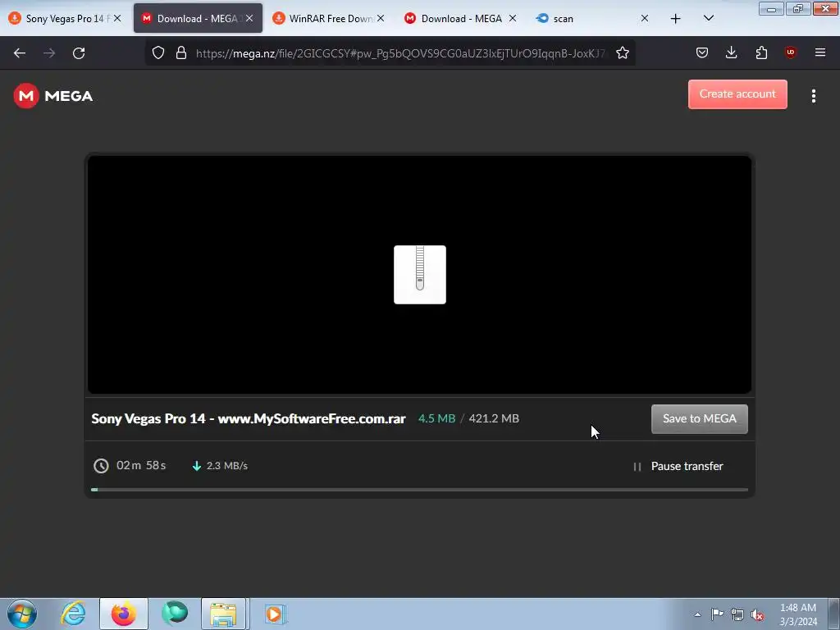Click the 421.2 MB total size

coord(494,418)
